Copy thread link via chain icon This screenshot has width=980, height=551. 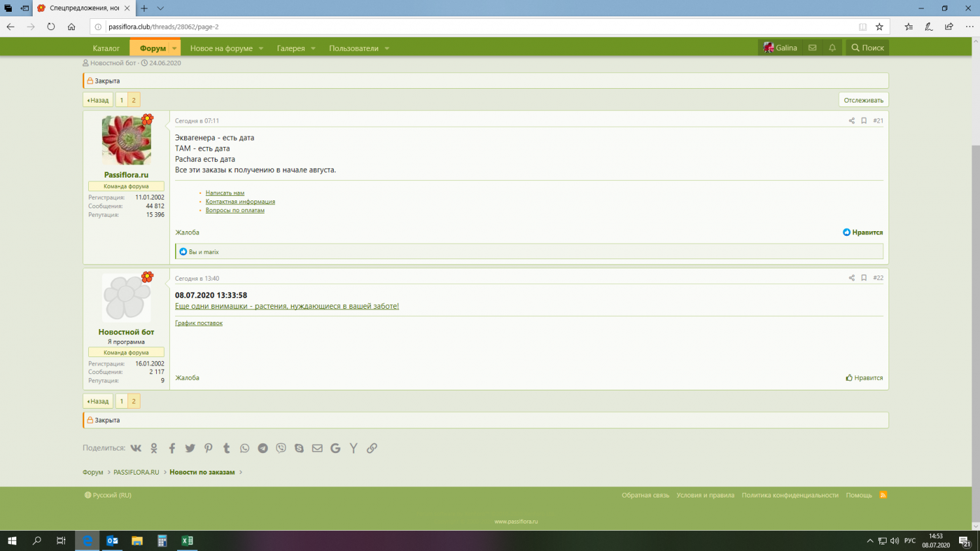(372, 448)
